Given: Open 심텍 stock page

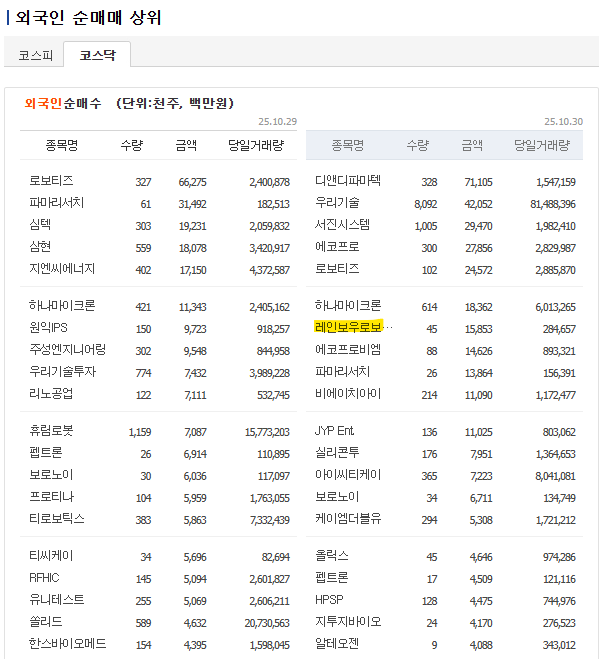Looking at the screenshot, I should coord(40,224).
